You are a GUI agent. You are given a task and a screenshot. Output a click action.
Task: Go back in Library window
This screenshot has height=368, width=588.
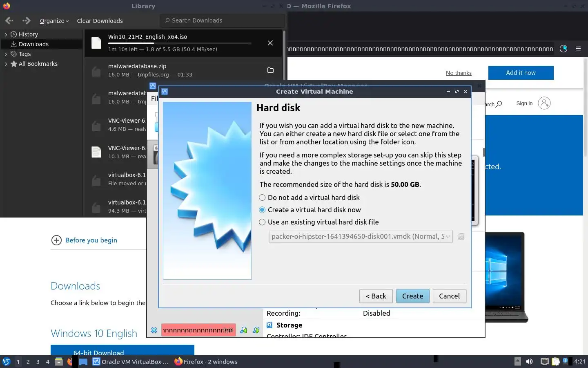(x=9, y=20)
